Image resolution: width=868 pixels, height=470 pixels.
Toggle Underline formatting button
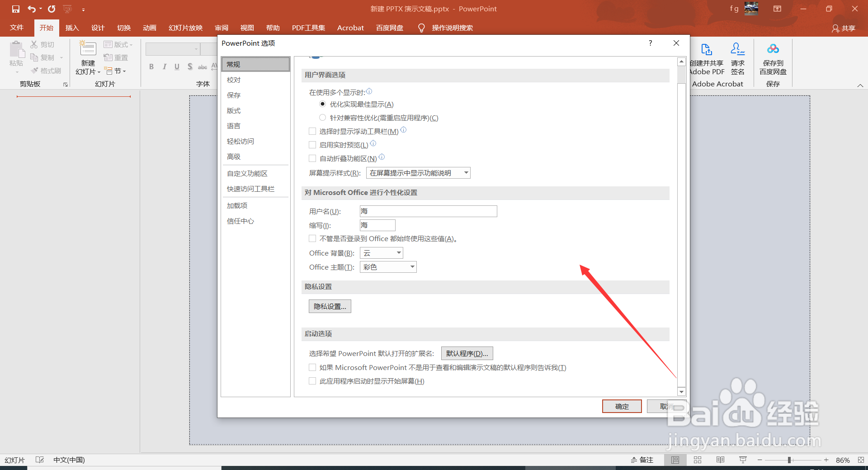click(x=177, y=67)
